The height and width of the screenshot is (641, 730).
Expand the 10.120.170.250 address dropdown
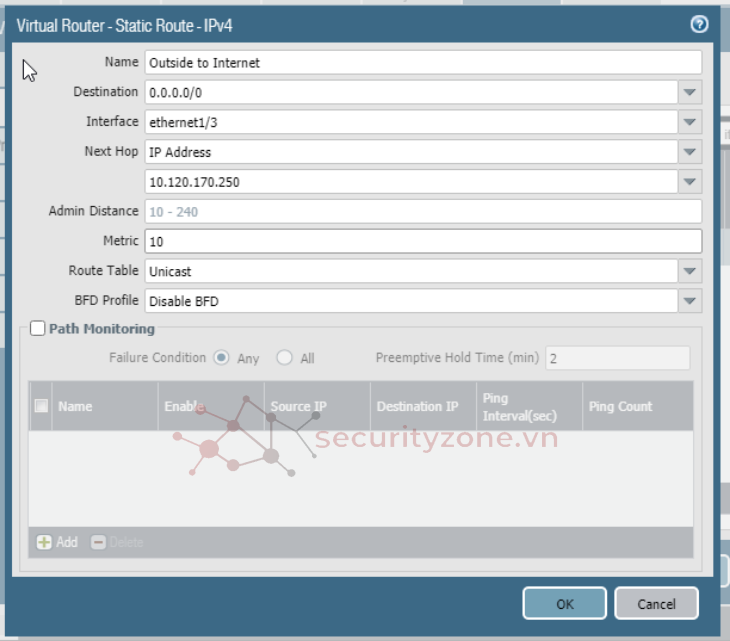pos(690,182)
